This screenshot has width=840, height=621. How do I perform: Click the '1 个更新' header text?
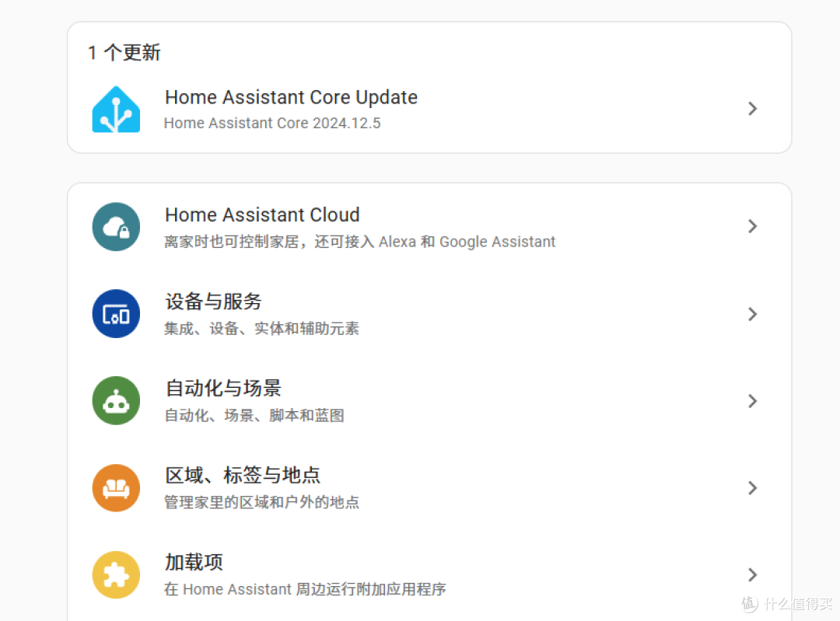124,53
